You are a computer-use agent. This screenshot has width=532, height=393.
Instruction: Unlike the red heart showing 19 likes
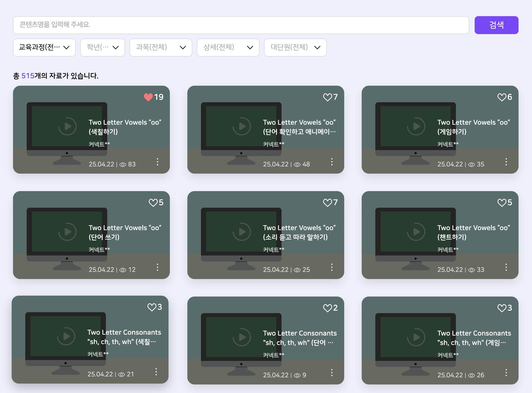pyautogui.click(x=148, y=97)
